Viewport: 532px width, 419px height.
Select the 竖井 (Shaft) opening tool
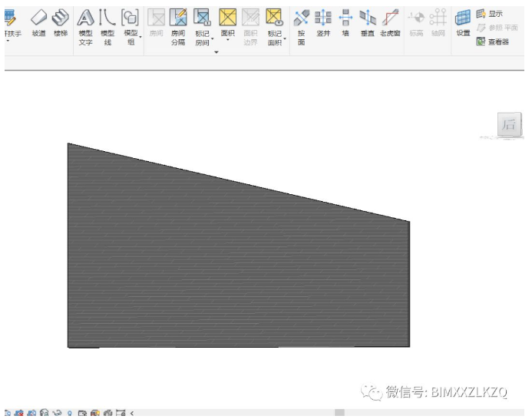coord(323,22)
